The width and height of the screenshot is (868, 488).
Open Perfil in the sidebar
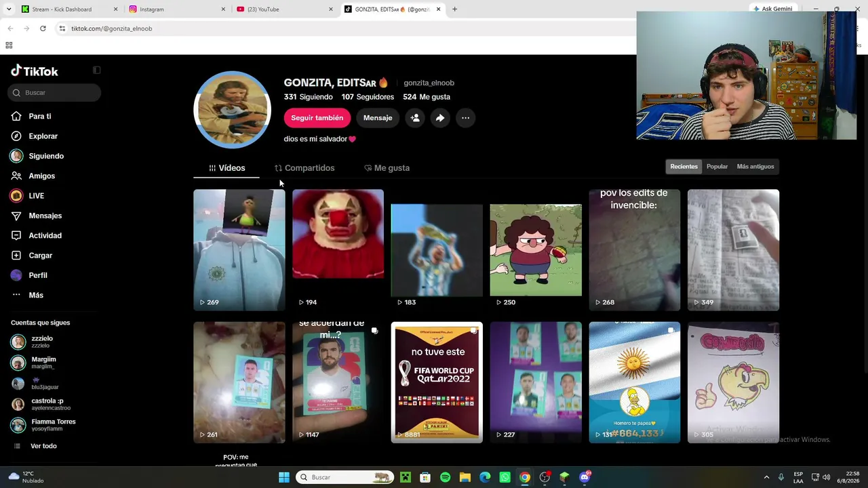[29, 275]
